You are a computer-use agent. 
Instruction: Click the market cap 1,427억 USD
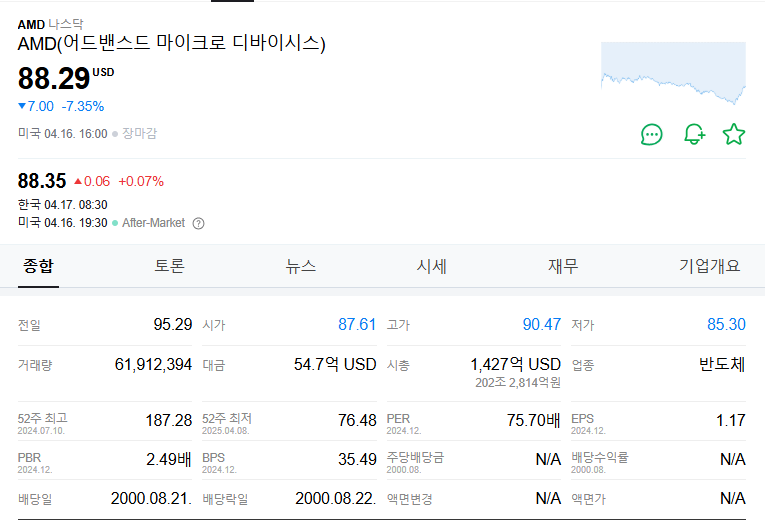click(516, 364)
